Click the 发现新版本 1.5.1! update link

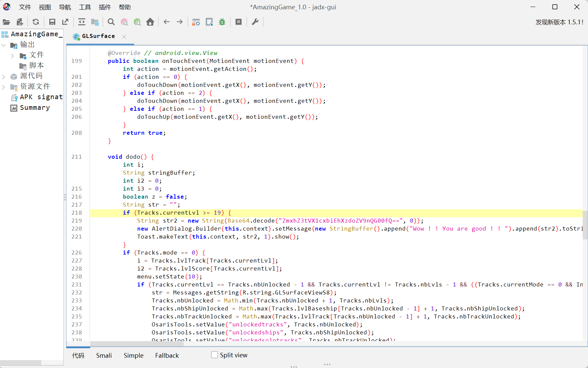[559, 22]
